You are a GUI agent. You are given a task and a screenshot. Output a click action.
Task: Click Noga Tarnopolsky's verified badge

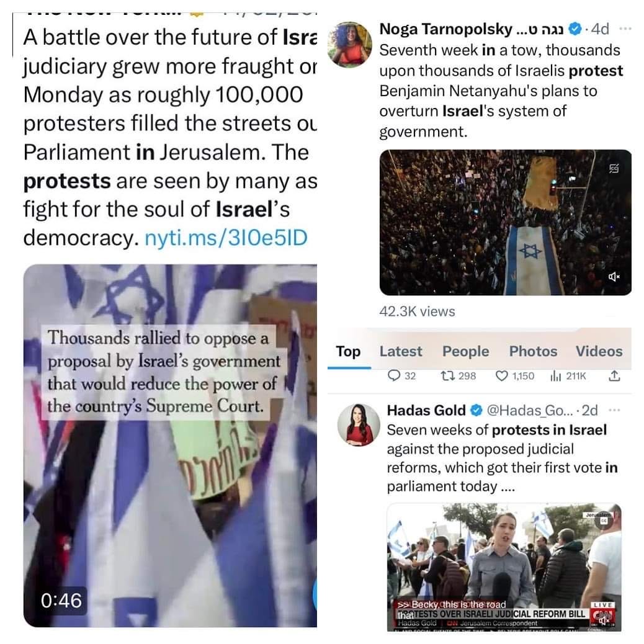(x=575, y=29)
